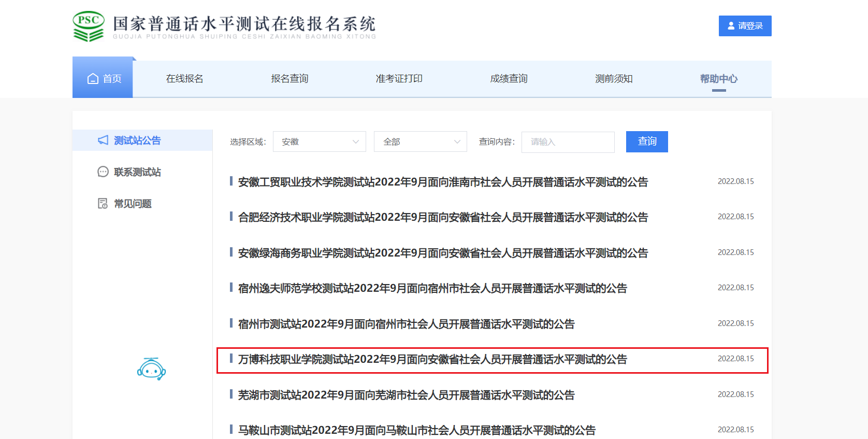Click the user icon in the 请登录 button
Screen dimensions: 868x439
(x=731, y=26)
